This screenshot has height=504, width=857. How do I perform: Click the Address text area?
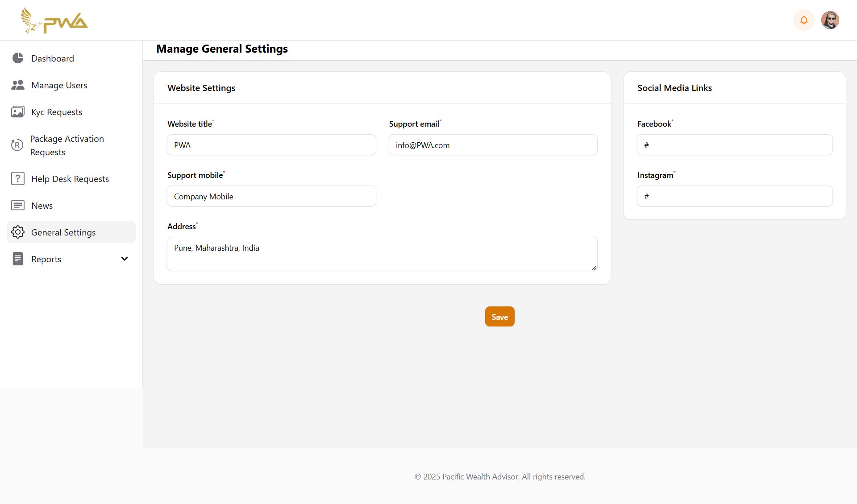point(382,254)
